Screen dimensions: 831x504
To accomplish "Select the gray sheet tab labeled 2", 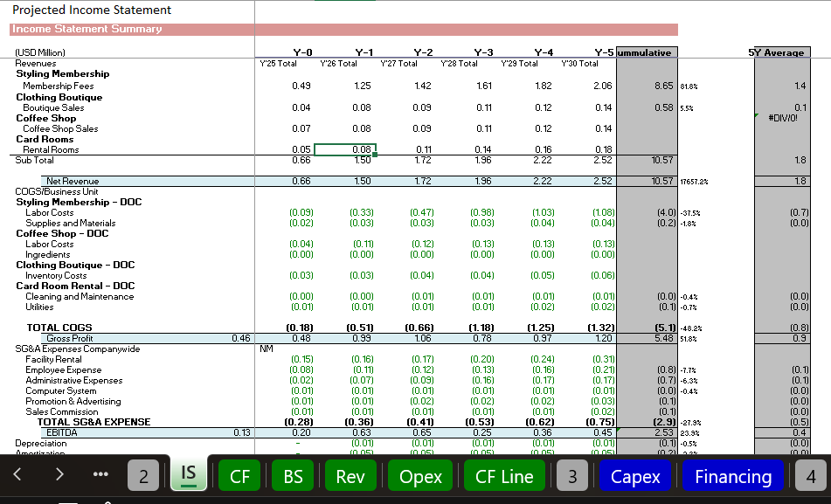I will [144, 476].
